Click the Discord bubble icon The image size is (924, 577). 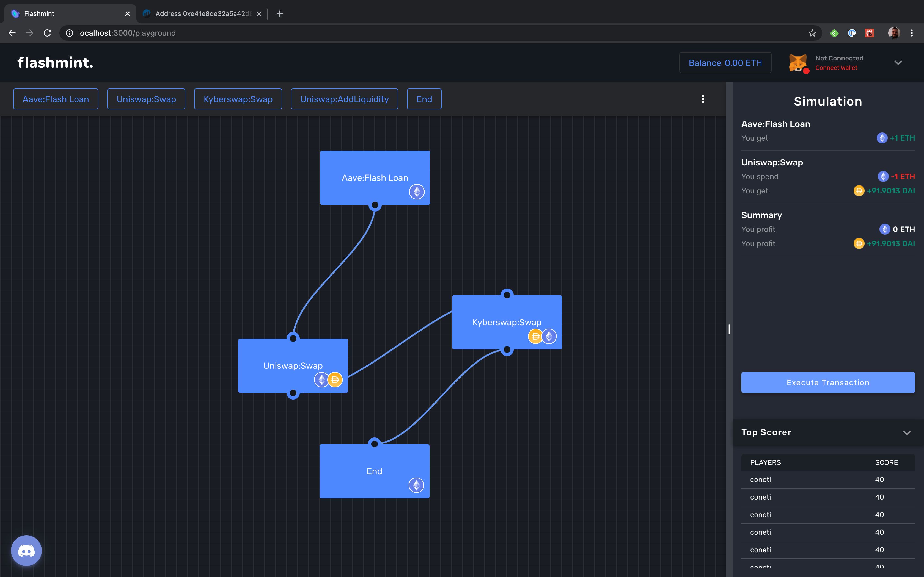point(27,550)
